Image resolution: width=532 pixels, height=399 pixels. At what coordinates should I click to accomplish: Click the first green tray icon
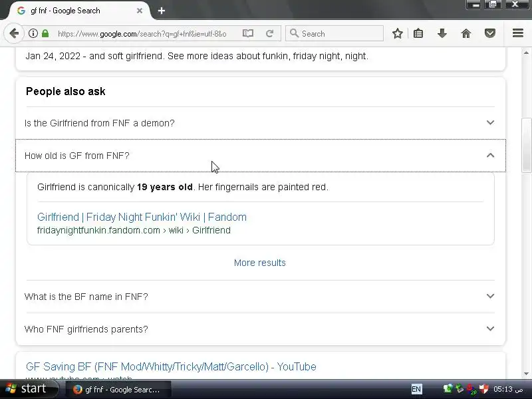[x=448, y=389]
